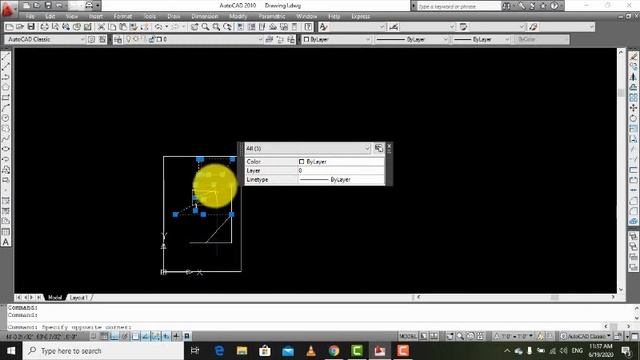The image size is (640, 360).
Task: Toggle Object Snap in status bar
Action: (x=135, y=336)
